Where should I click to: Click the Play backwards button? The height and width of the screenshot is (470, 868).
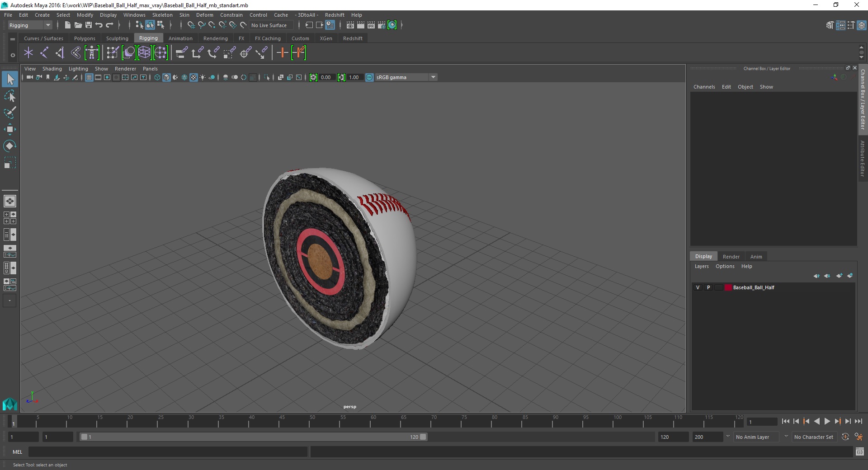816,421
